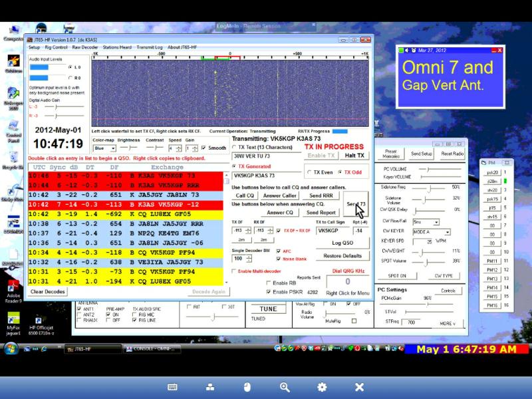Open the Raw Decoder menu
Viewport: 532px width, 399px height.
pos(85,47)
